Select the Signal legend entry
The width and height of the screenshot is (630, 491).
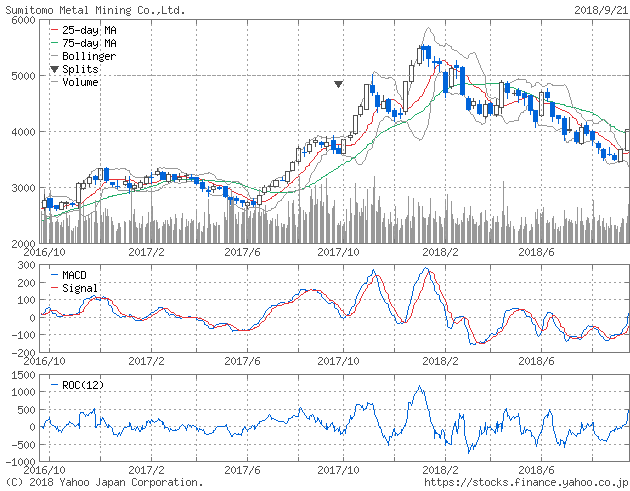click(x=79, y=287)
